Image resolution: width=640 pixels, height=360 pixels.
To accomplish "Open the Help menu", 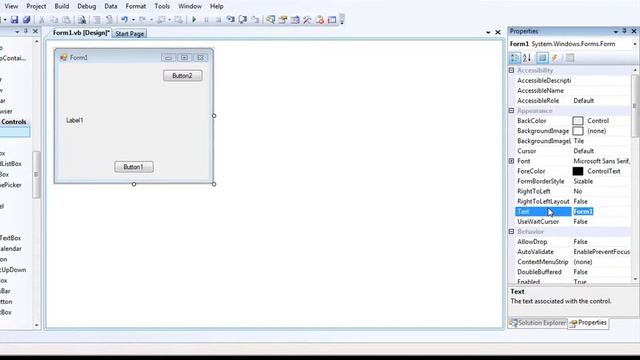I will click(216, 6).
